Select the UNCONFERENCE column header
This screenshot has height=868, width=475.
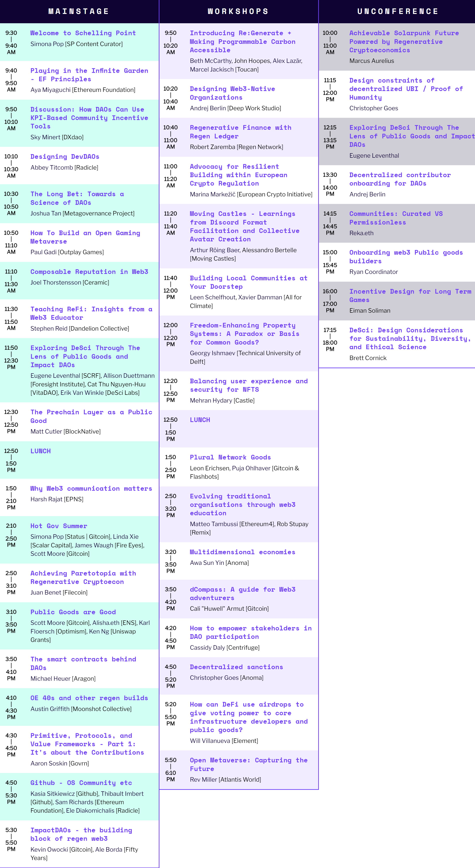pyautogui.click(x=397, y=12)
